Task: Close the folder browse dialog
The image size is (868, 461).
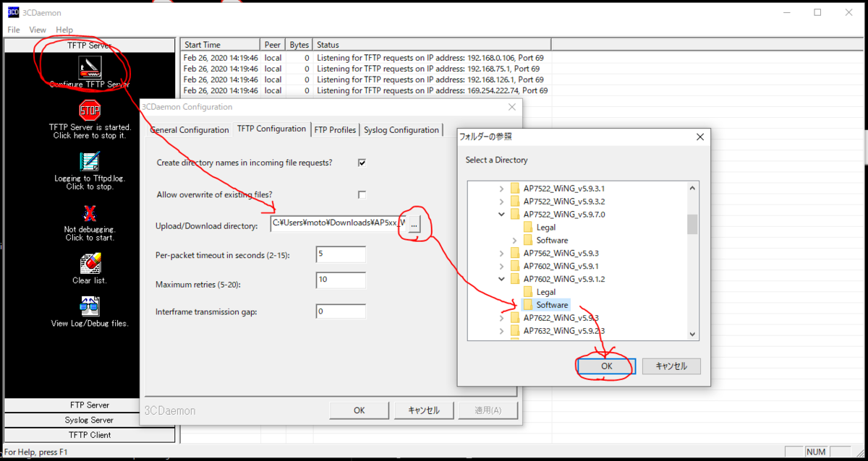Action: (x=699, y=137)
